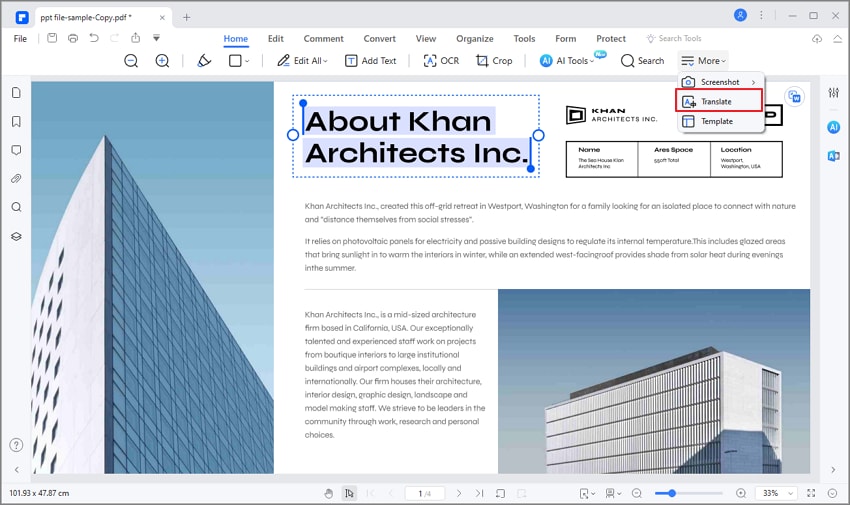Adjust the zoom slider handle
Viewport: 850px width, 505px height.
pyautogui.click(x=672, y=493)
